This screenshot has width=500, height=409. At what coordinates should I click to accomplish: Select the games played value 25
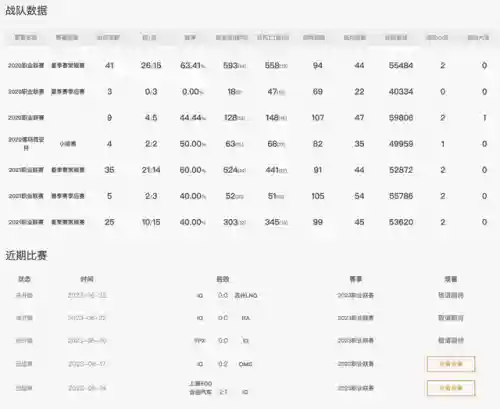pos(109,222)
